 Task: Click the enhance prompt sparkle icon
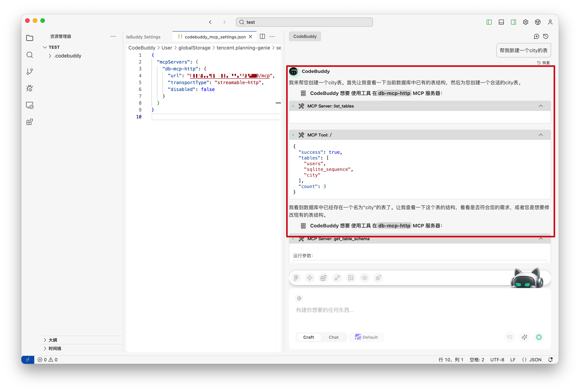[524, 337]
